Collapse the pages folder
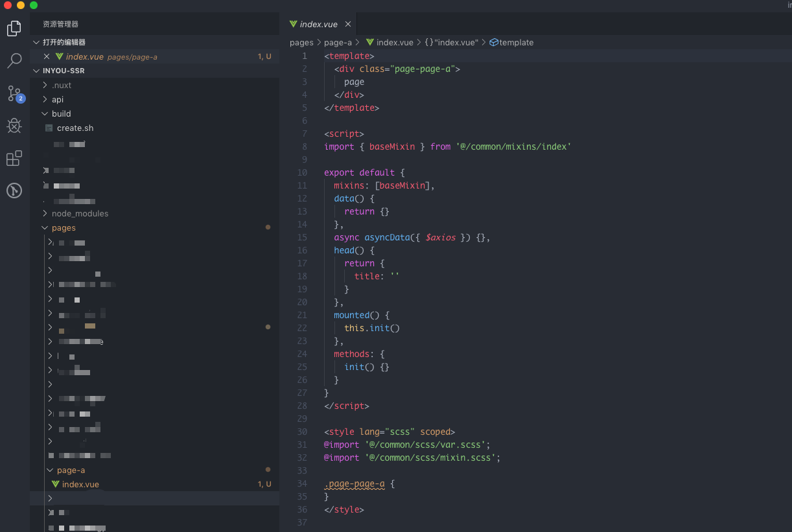 [64, 228]
